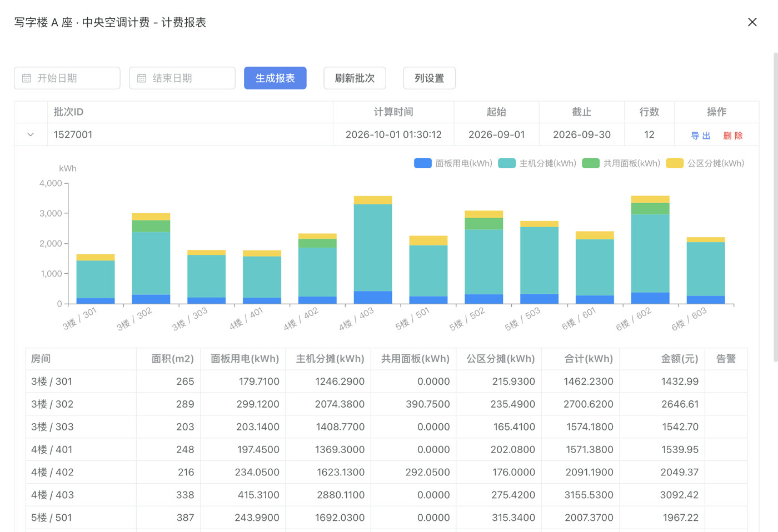Select row 5楼 / 501
This screenshot has height=532, width=778.
[x=386, y=518]
